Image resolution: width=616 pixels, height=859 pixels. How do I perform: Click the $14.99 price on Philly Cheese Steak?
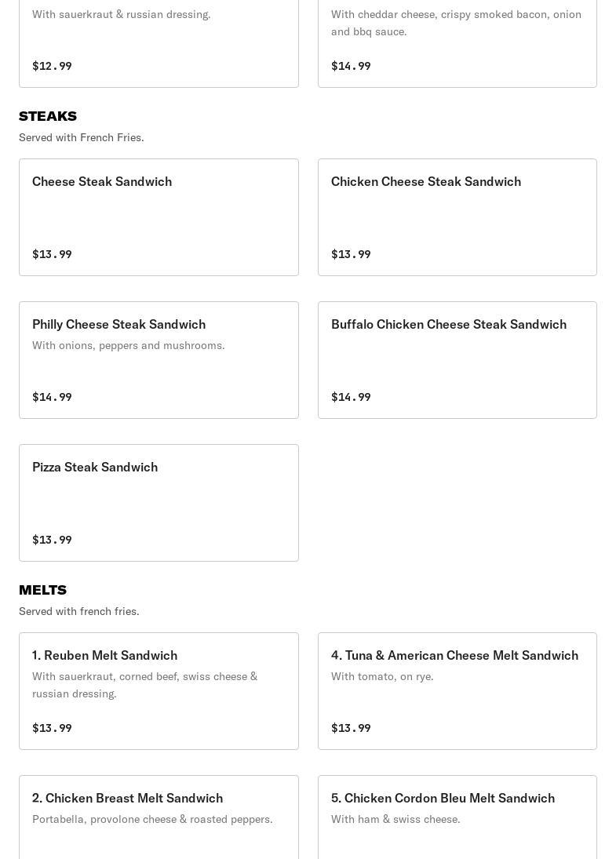[x=52, y=397]
